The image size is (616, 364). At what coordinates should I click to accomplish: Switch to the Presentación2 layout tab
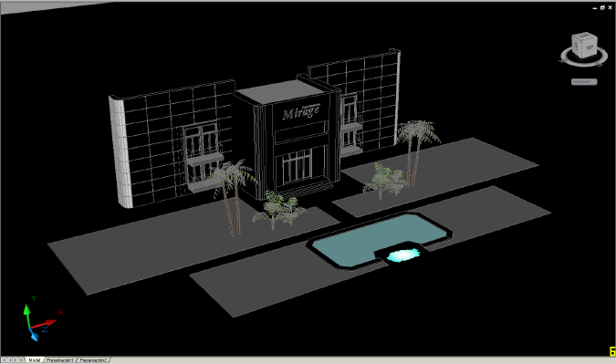[x=93, y=360]
